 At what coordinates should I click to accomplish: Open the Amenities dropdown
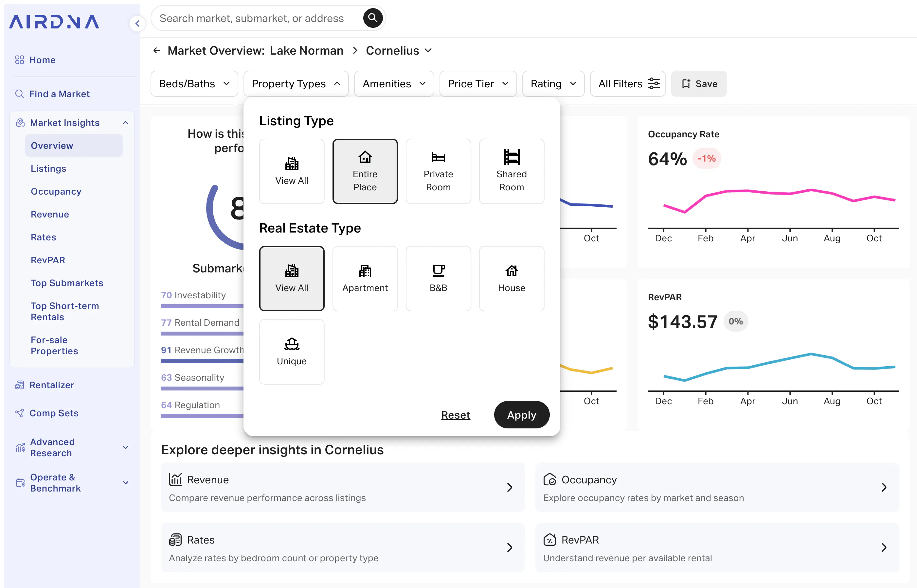(394, 84)
